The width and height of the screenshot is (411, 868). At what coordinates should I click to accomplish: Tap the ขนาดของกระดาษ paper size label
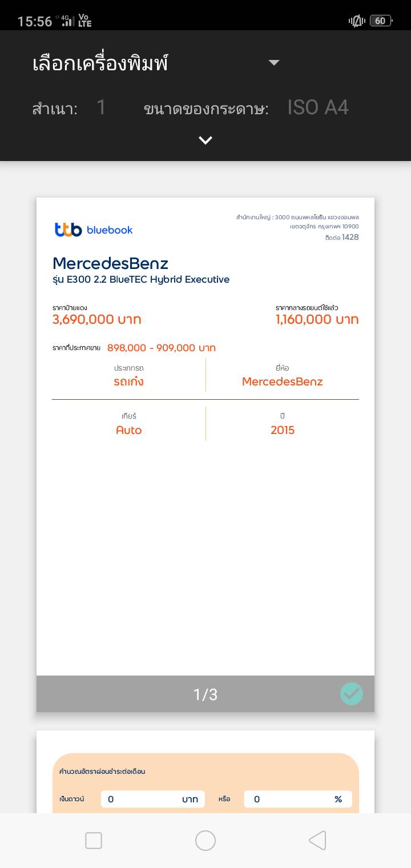click(x=206, y=108)
